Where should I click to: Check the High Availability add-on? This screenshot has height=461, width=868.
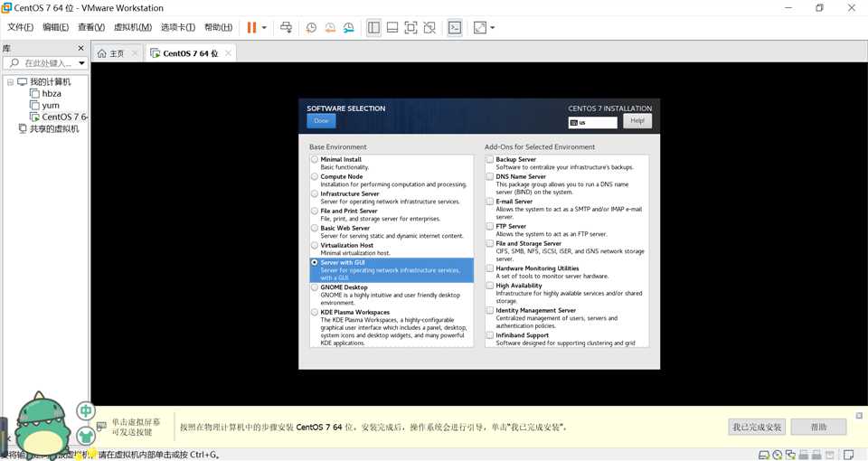coord(490,286)
